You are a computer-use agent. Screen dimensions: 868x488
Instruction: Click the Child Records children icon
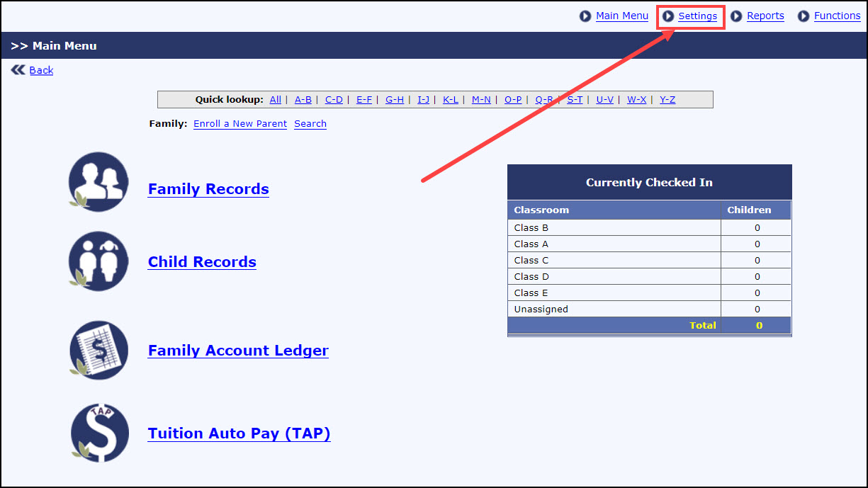tap(99, 261)
